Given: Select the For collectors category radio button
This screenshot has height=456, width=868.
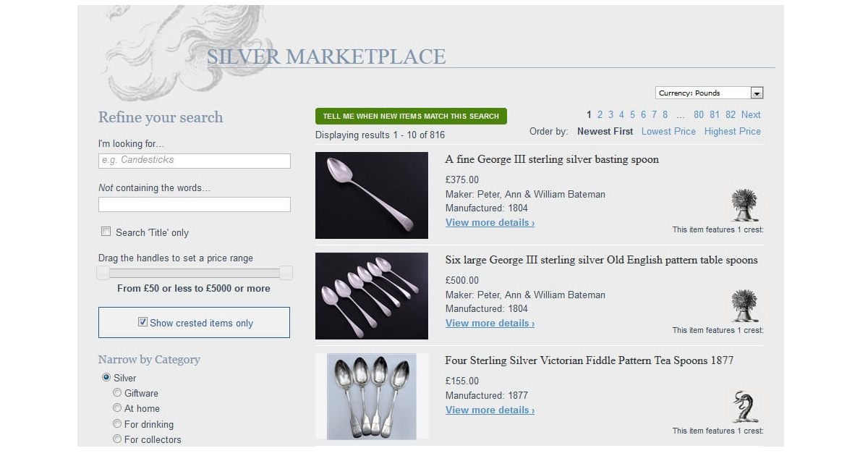Looking at the screenshot, I should tap(117, 439).
